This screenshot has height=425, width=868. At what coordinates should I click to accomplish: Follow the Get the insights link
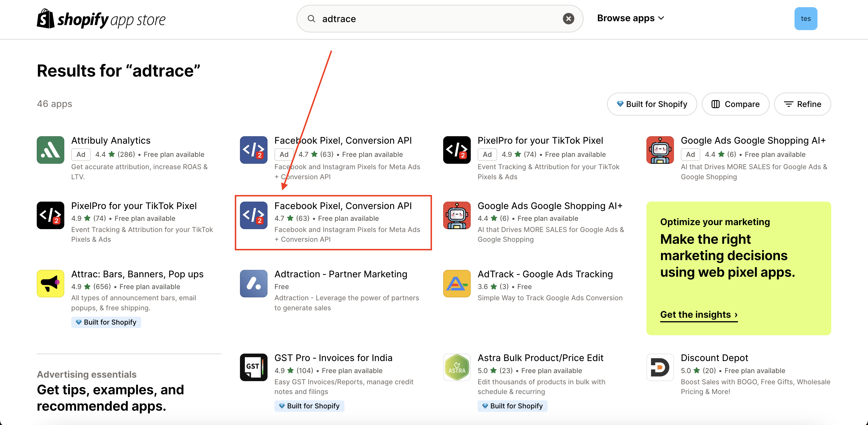tap(699, 315)
